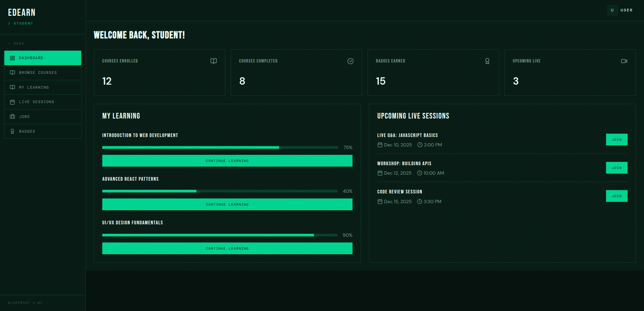
Task: Click the calendar icon beside Dec 12, 2025
Action: [380, 173]
